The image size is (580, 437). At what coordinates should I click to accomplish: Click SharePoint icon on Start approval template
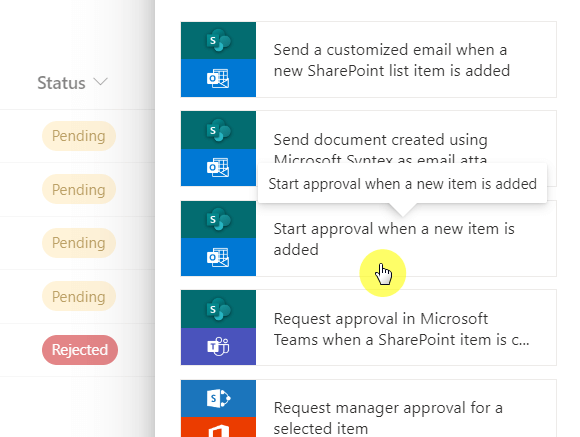(x=219, y=219)
